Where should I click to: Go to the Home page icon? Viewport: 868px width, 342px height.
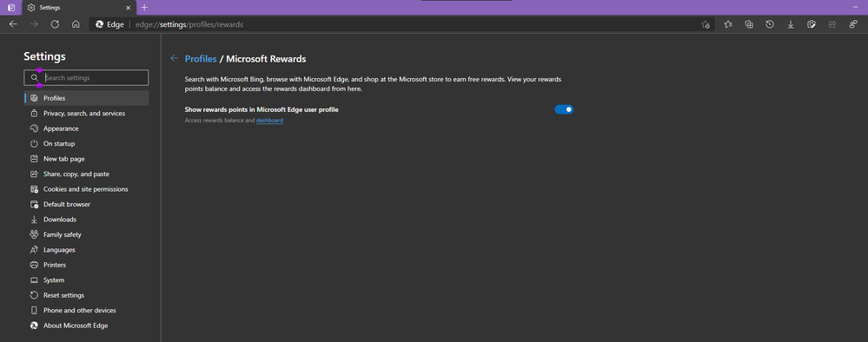76,24
